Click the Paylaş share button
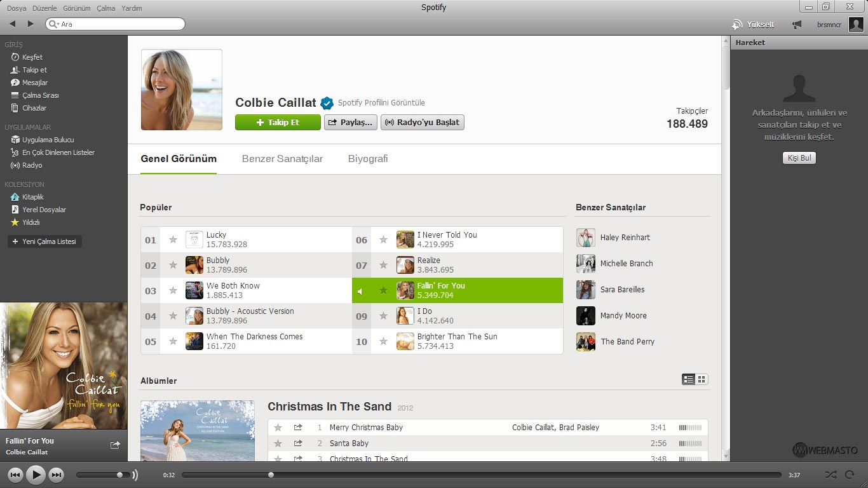Screen dimensions: 868x488 (x=351, y=122)
